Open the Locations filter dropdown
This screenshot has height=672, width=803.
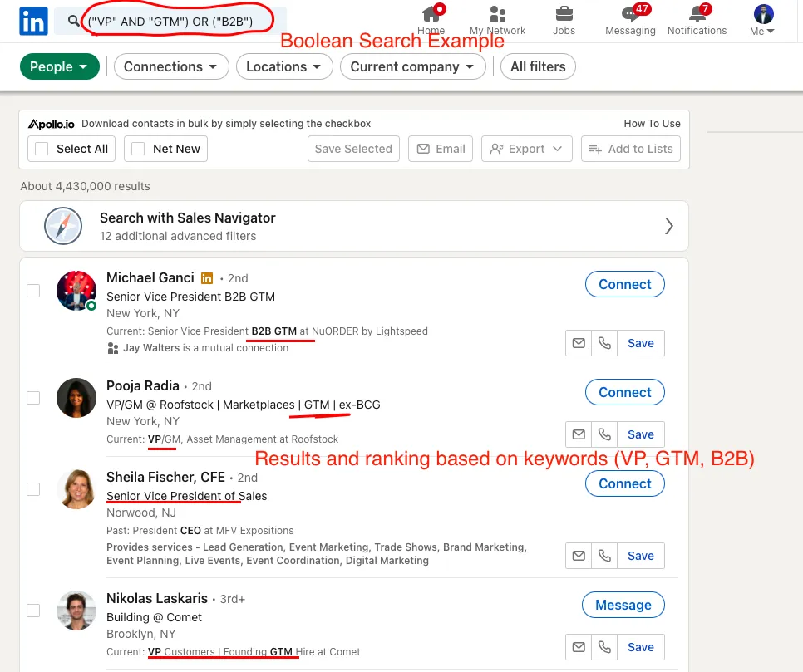pyautogui.click(x=284, y=66)
